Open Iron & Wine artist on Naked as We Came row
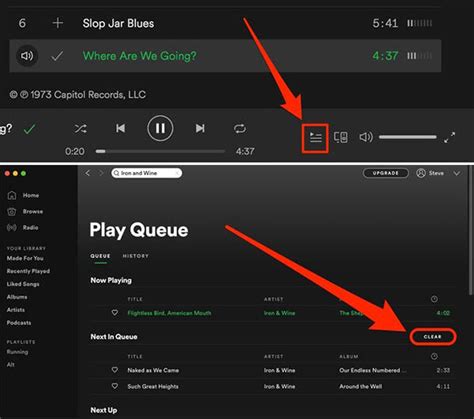474x419 pixels. pos(279,370)
